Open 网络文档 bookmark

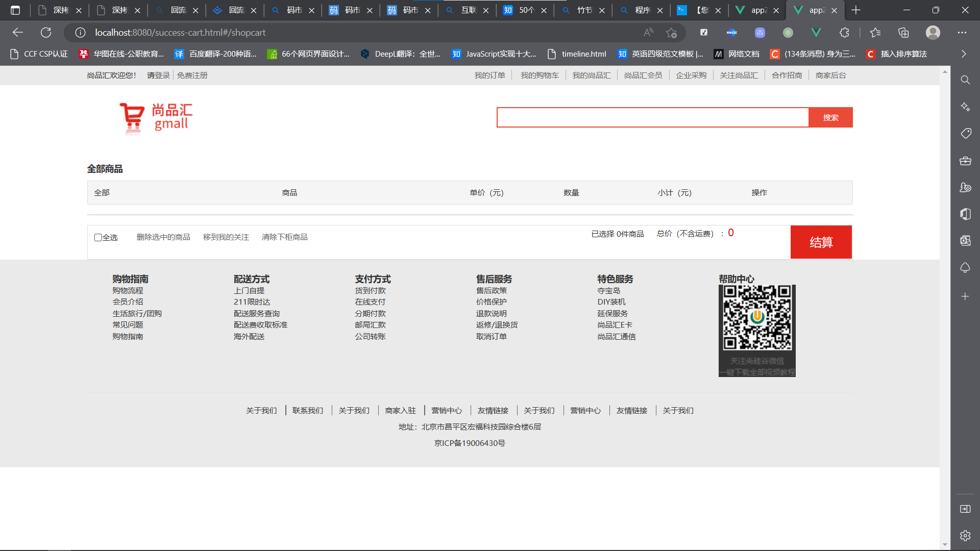pos(737,54)
